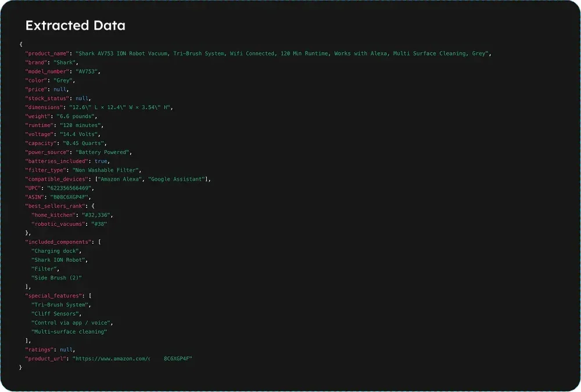Click the "Control via app / voice" entry
Image resolution: width=581 pixels, height=392 pixels.
coord(71,323)
